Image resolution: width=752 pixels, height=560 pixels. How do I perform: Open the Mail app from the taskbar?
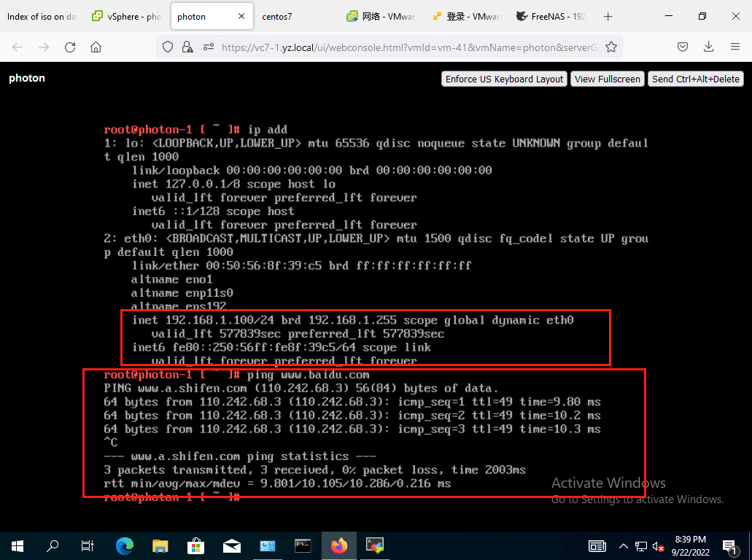pyautogui.click(x=232, y=545)
